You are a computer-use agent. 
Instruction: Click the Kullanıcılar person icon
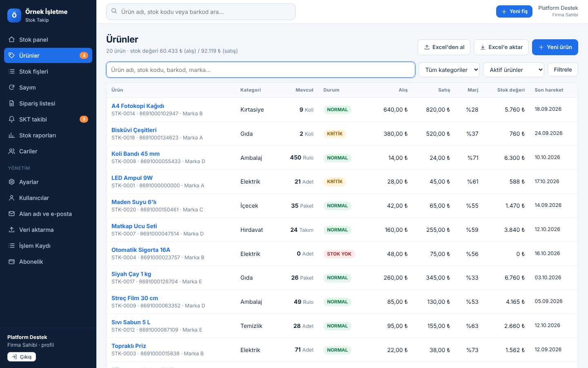(x=11, y=198)
